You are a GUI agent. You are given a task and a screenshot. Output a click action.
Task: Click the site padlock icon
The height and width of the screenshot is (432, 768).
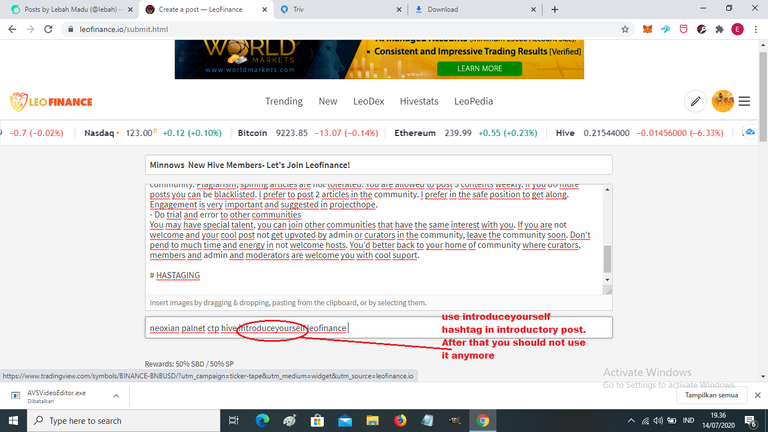tap(71, 29)
